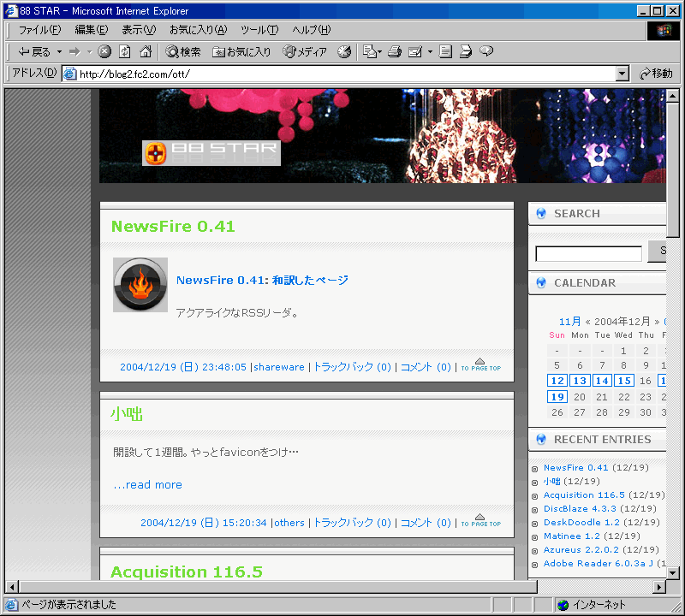Click the NewsFire flame thumbnail image
This screenshot has height=616, width=685.
[x=140, y=285]
